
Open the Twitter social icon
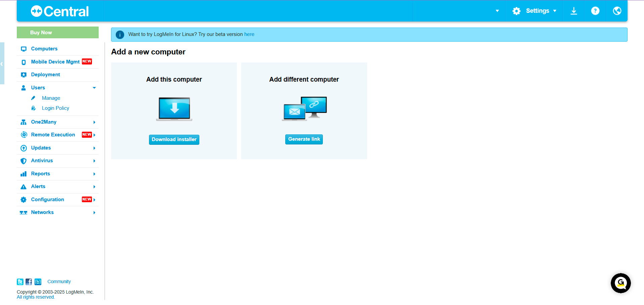[x=20, y=282]
